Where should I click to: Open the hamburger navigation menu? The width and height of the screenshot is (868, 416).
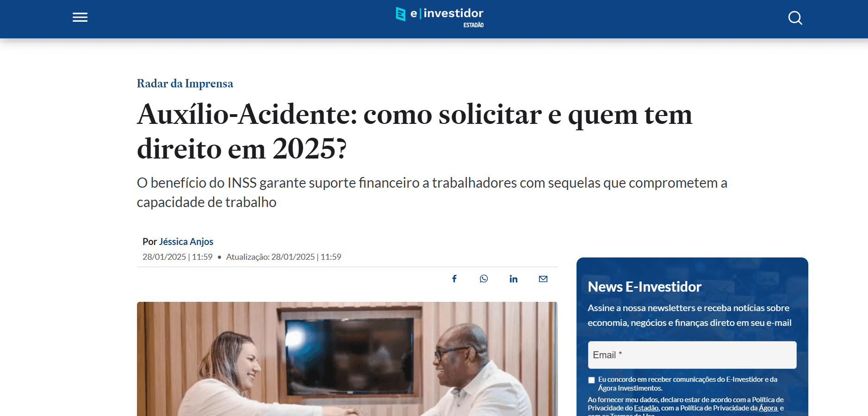(x=80, y=18)
